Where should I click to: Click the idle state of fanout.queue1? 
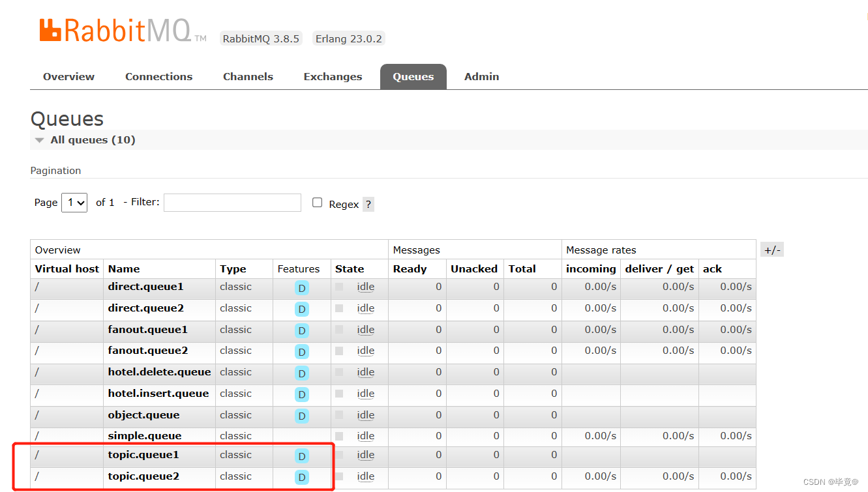366,330
